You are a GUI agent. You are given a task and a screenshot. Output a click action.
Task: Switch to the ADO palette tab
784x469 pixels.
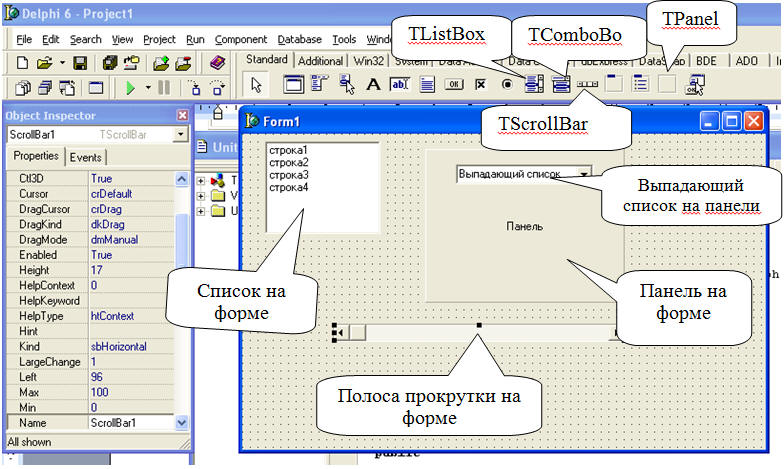(746, 61)
